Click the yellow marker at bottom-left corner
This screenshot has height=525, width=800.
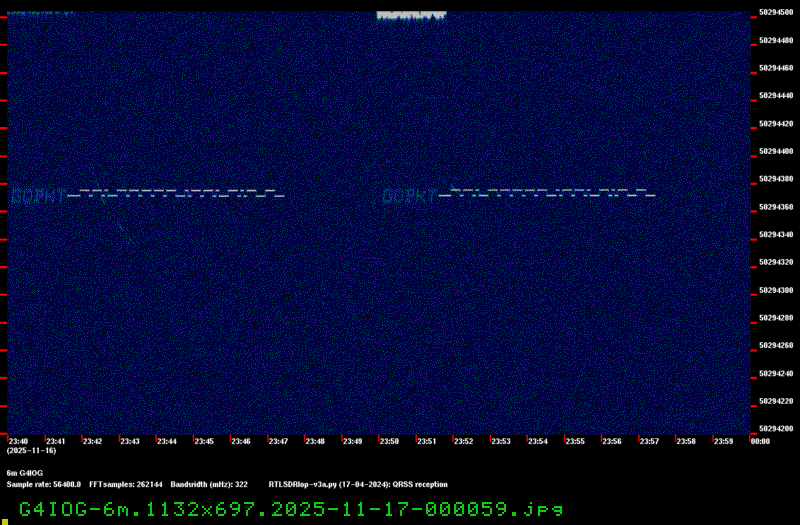pyautogui.click(x=3, y=520)
